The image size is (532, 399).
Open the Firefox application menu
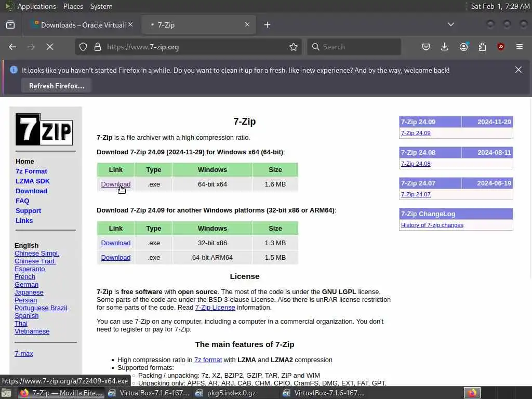point(520,47)
